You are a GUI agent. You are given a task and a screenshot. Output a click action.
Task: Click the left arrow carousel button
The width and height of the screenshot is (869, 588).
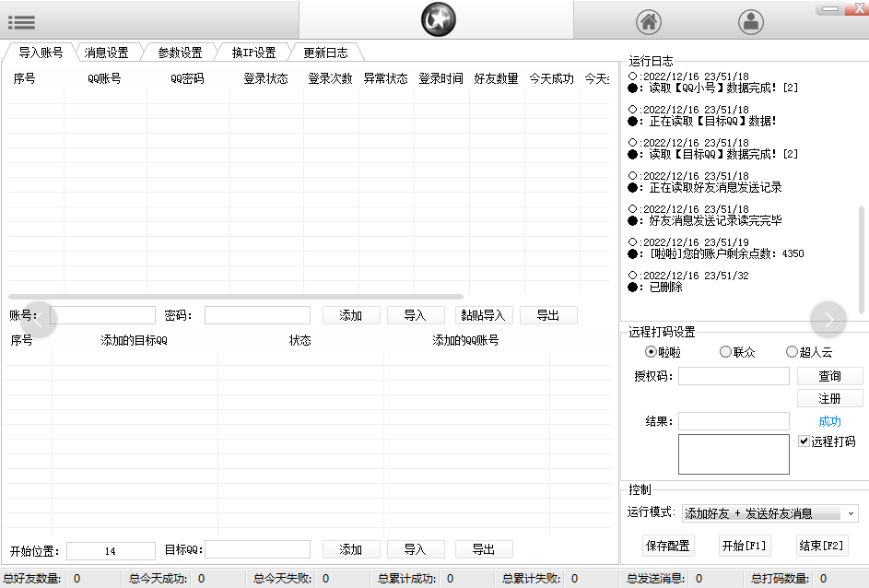39,320
